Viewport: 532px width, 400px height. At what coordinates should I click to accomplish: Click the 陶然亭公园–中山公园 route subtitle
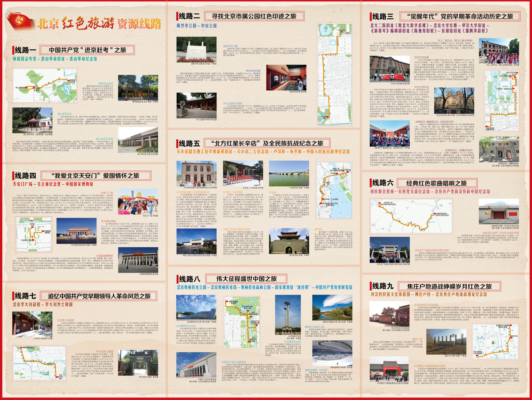pos(197,26)
